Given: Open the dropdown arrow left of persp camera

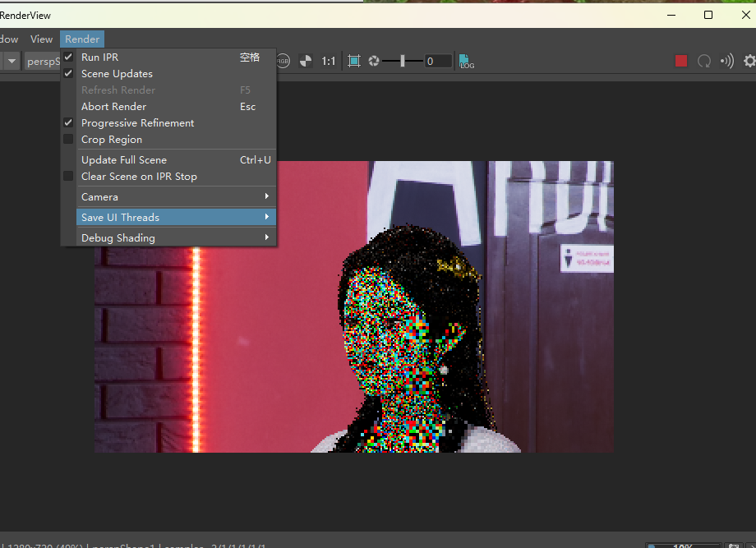Looking at the screenshot, I should pyautogui.click(x=12, y=62).
